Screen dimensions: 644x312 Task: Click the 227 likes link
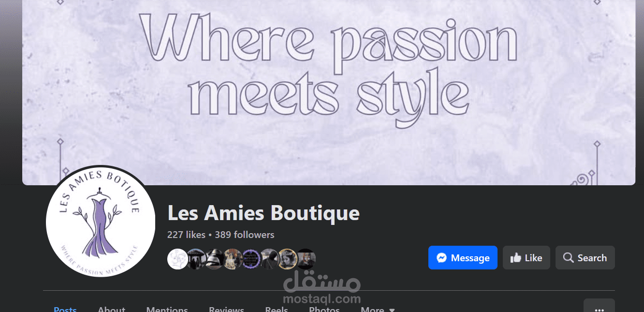pyautogui.click(x=186, y=235)
